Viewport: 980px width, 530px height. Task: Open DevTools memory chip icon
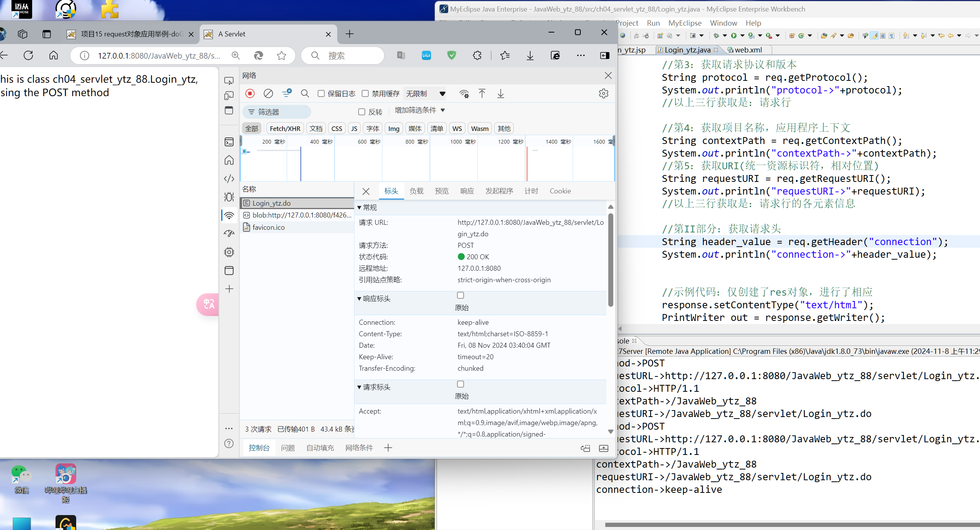coord(229,252)
